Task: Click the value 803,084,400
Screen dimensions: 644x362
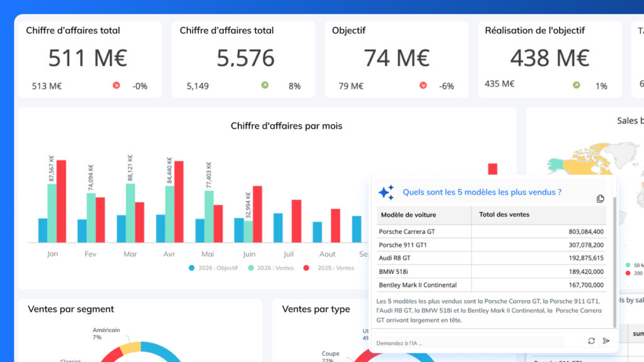Action: click(x=586, y=231)
